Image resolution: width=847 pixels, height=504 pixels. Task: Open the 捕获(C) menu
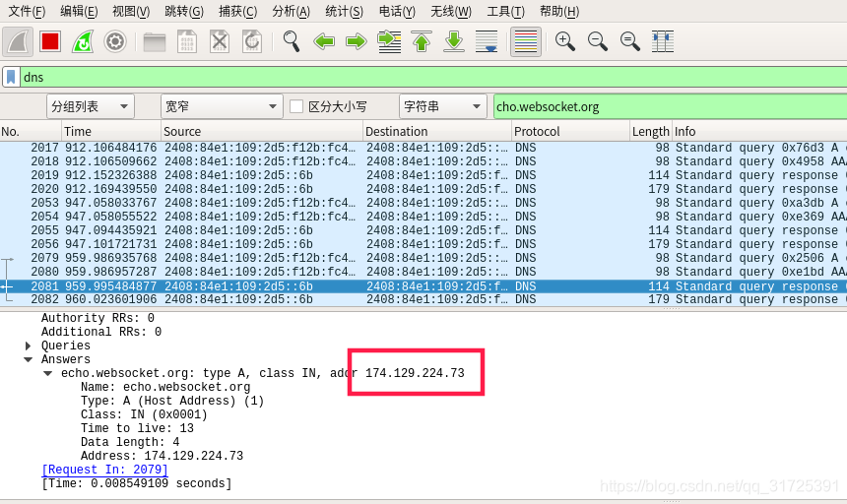(237, 11)
